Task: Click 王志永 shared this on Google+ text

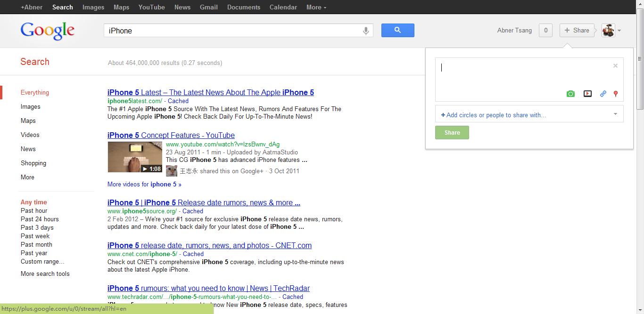Action: (x=222, y=171)
